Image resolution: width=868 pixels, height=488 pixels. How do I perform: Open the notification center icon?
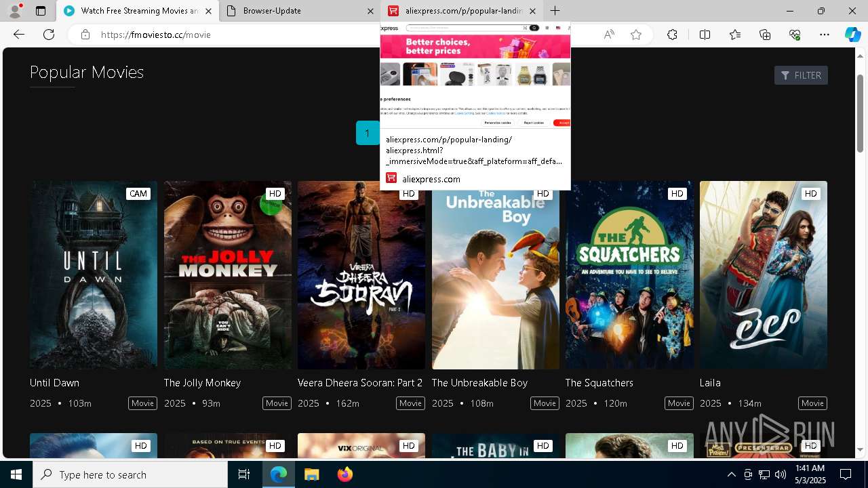pos(846,474)
